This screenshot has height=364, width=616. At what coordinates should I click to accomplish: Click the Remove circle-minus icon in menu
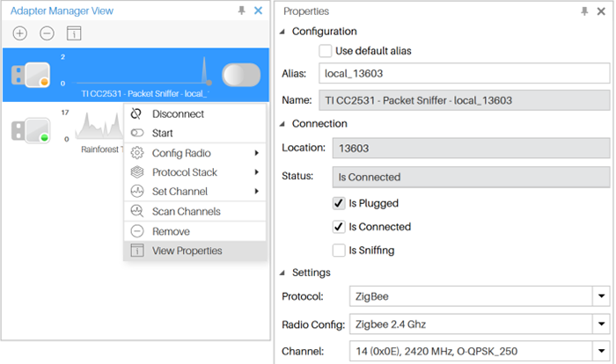coord(137,231)
